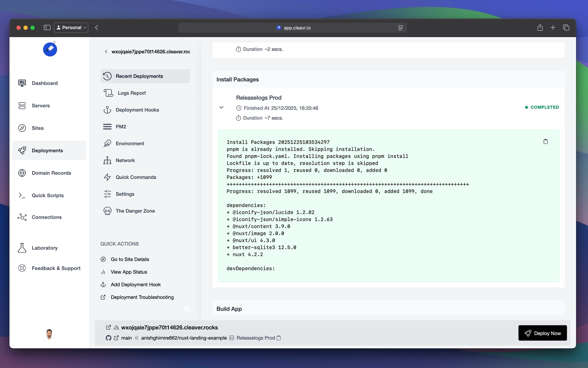Collapse the Releaselogs Prod install log chevron
The image size is (588, 368).
221,107
